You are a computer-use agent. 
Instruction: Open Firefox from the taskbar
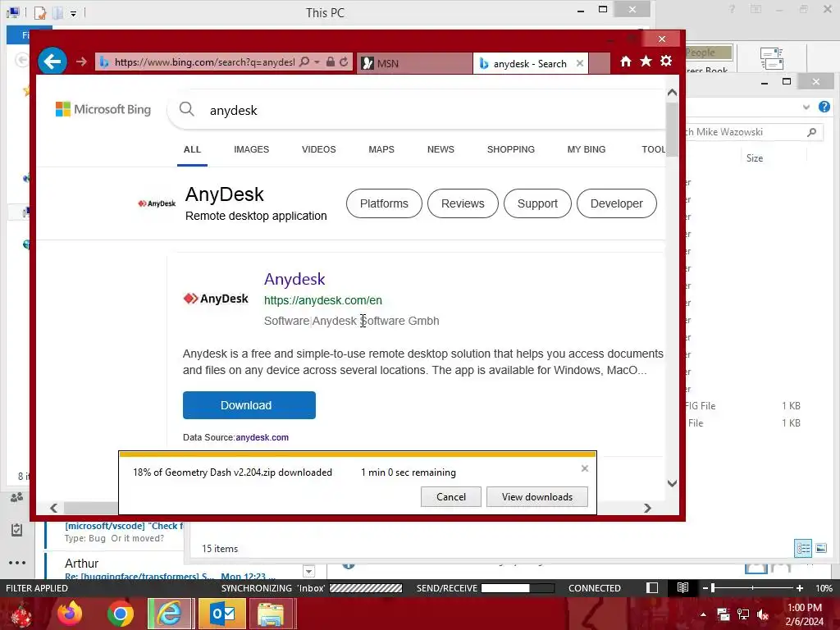point(71,614)
